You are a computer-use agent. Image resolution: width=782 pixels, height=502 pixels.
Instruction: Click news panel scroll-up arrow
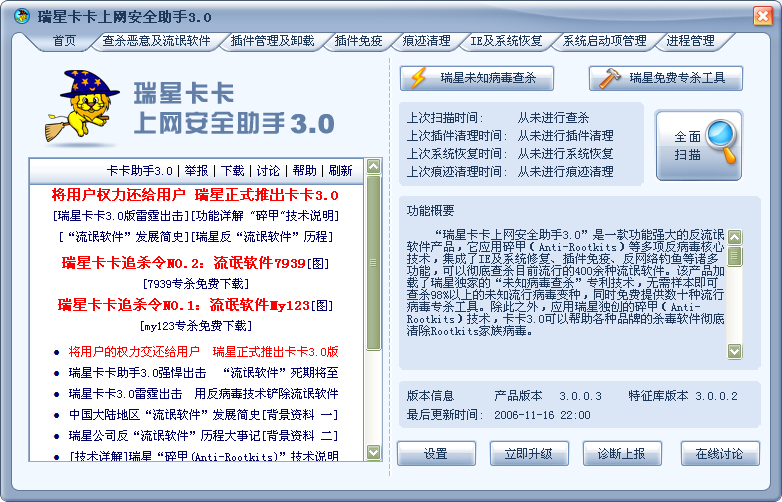(x=374, y=167)
